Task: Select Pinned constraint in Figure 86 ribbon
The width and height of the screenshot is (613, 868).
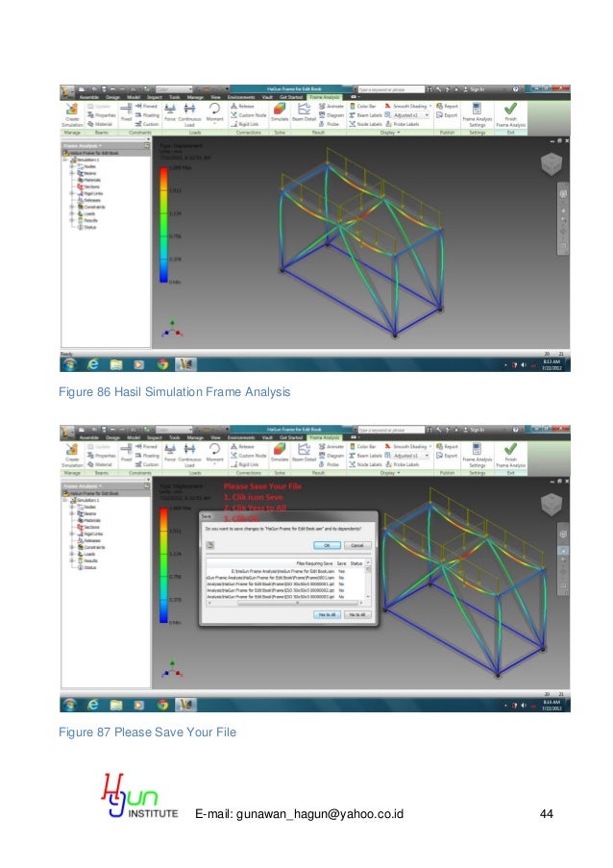Action: [146, 106]
